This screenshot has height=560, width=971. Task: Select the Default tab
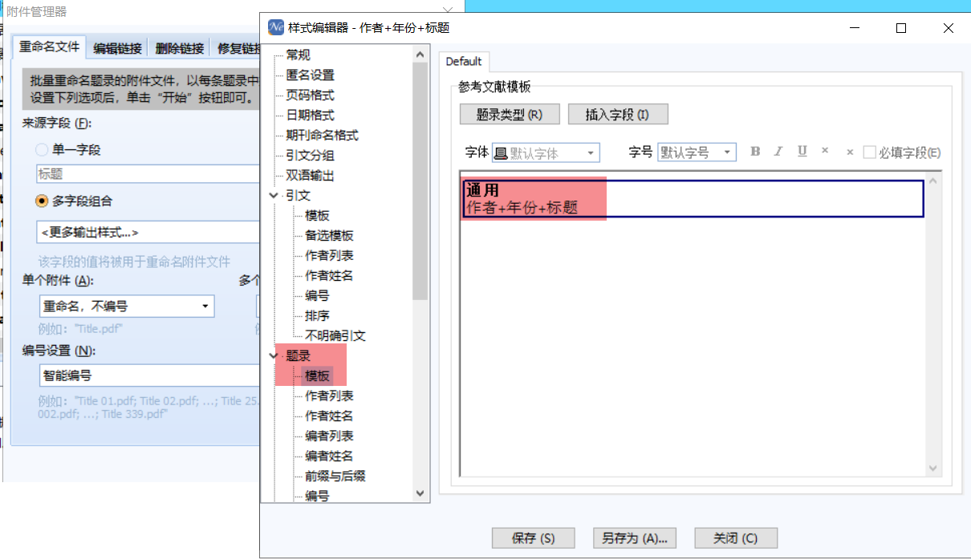[x=464, y=61]
